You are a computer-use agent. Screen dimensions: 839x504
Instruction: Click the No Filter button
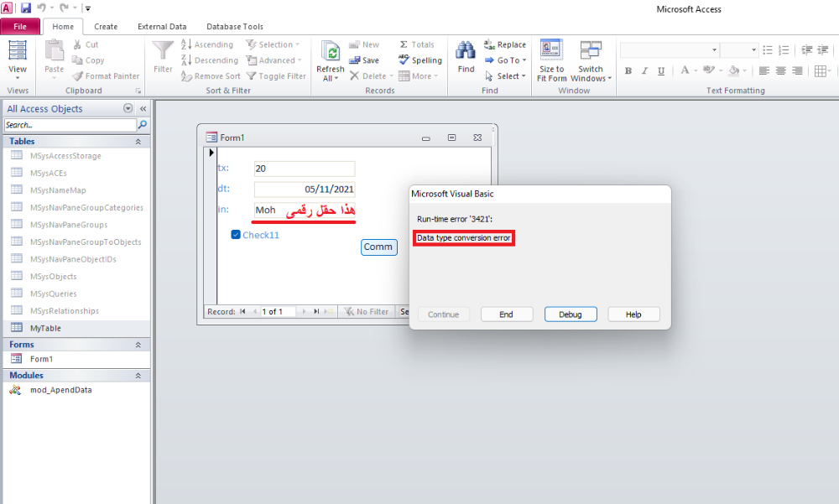[367, 311]
